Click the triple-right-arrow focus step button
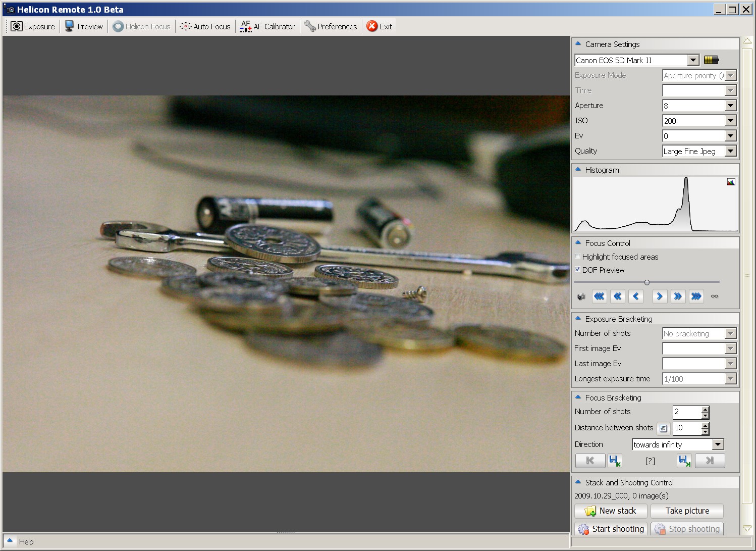 coord(696,296)
